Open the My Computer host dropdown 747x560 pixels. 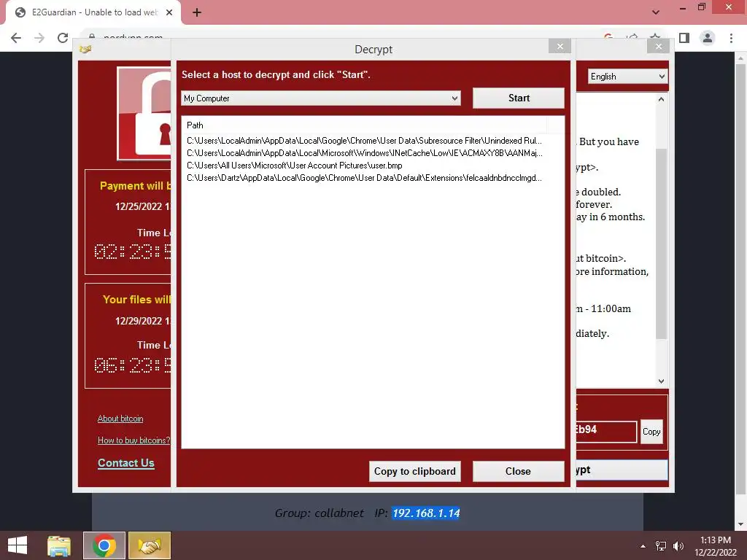(321, 98)
